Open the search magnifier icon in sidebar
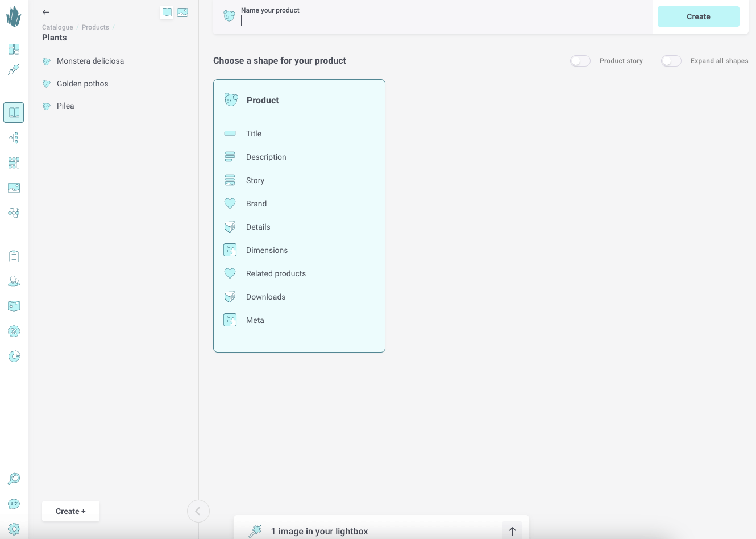Screen dimensions: 756x539 click(14, 479)
